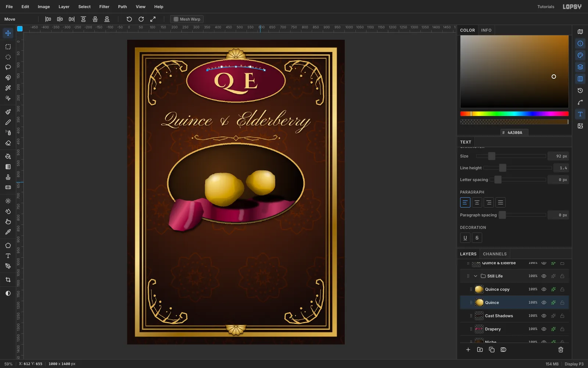Select the Pencil tool
This screenshot has width=588, height=368.
coord(8,122)
